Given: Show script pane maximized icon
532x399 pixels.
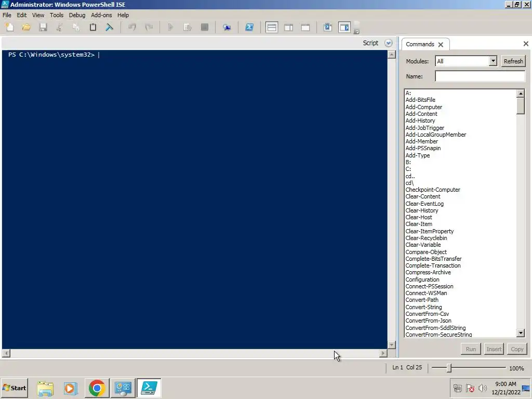Looking at the screenshot, I should pyautogui.click(x=305, y=27).
